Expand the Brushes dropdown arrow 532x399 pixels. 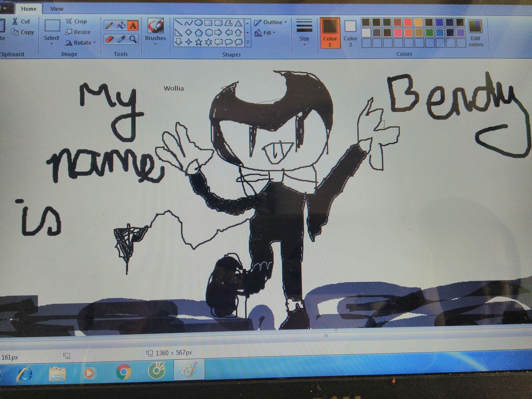(x=155, y=44)
